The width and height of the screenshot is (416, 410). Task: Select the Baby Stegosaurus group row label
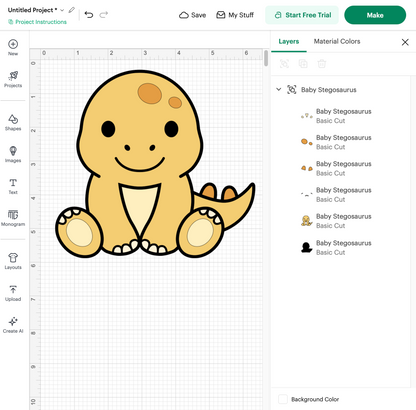click(x=328, y=90)
